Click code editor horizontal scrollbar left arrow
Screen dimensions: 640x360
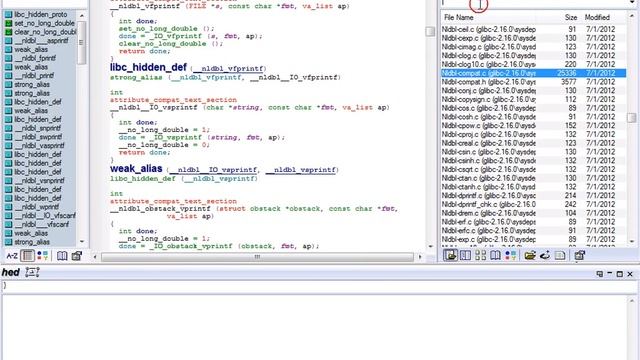[x=95, y=257]
